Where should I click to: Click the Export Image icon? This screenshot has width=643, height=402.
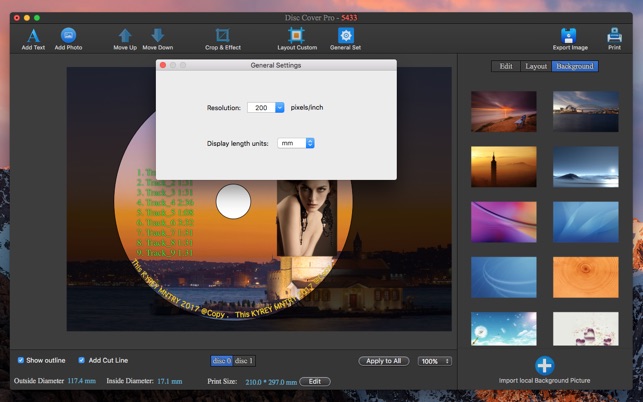pyautogui.click(x=568, y=36)
